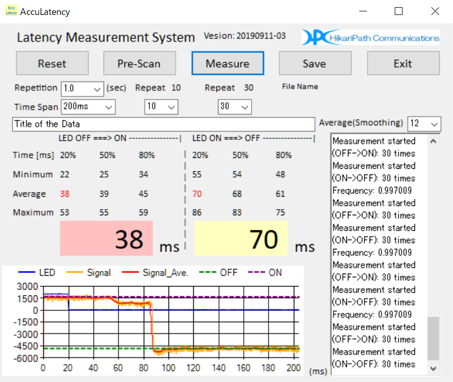The width and height of the screenshot is (453, 382).
Task: Click the Time [ms] label
Action: [x=33, y=155]
